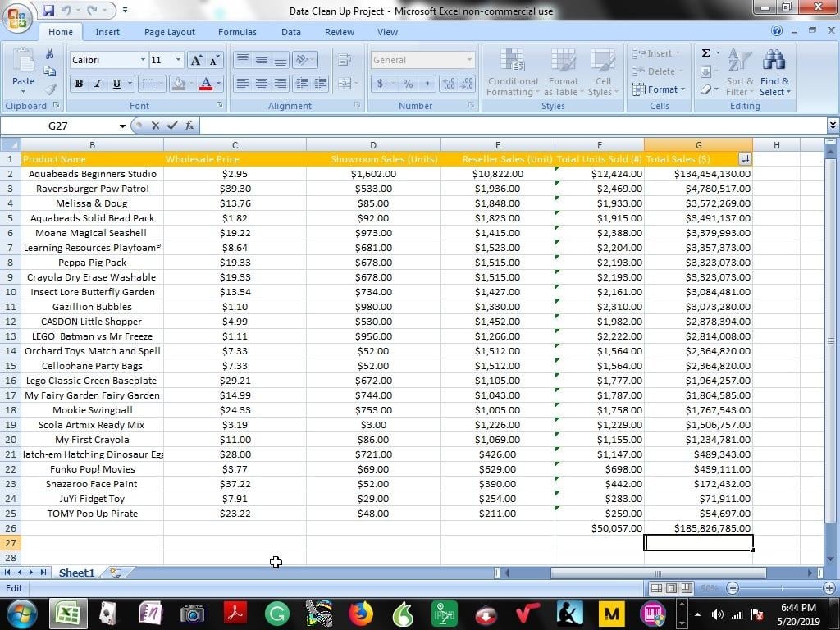Click Delete cells button

click(x=657, y=71)
